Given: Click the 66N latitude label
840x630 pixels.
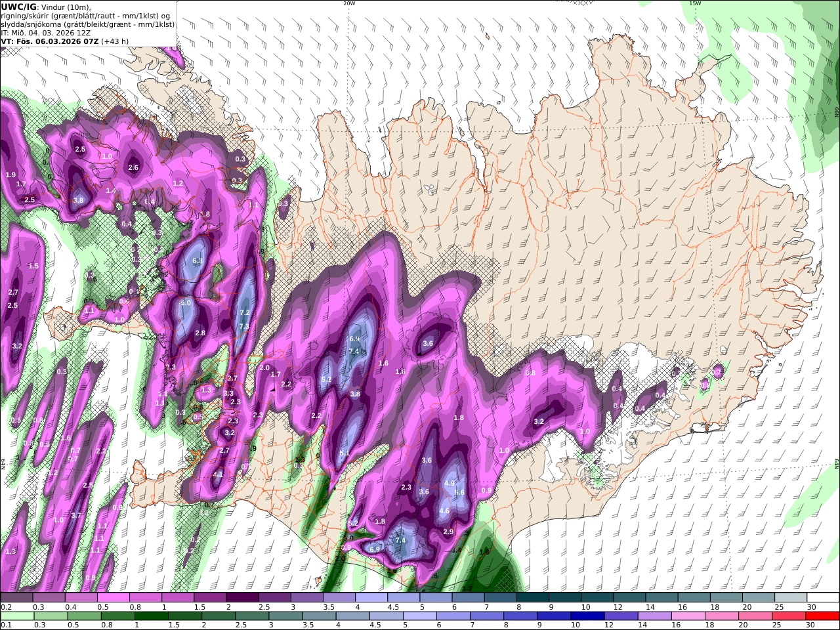Looking at the screenshot, I should [837, 112].
